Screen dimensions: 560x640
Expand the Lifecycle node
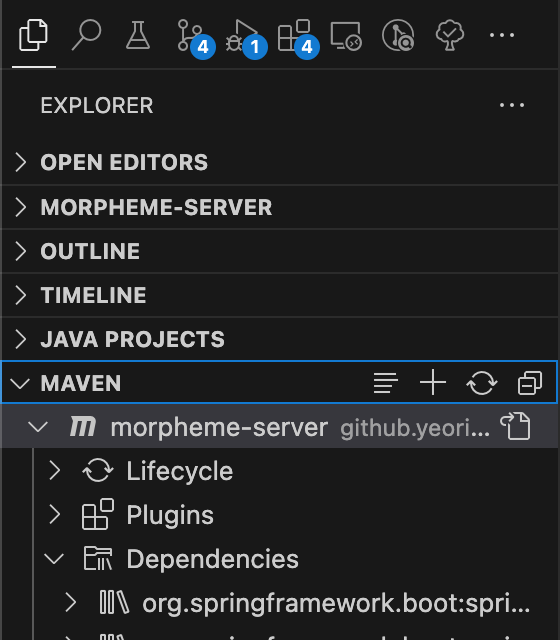55,471
